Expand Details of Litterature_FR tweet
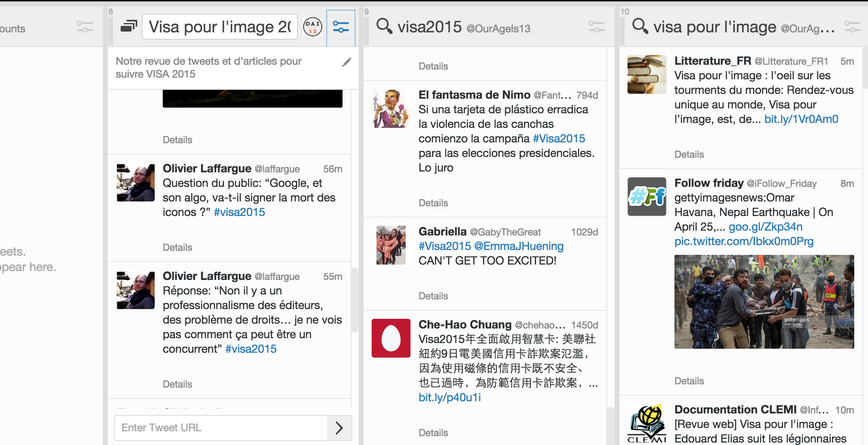The image size is (868, 445). coord(689,155)
